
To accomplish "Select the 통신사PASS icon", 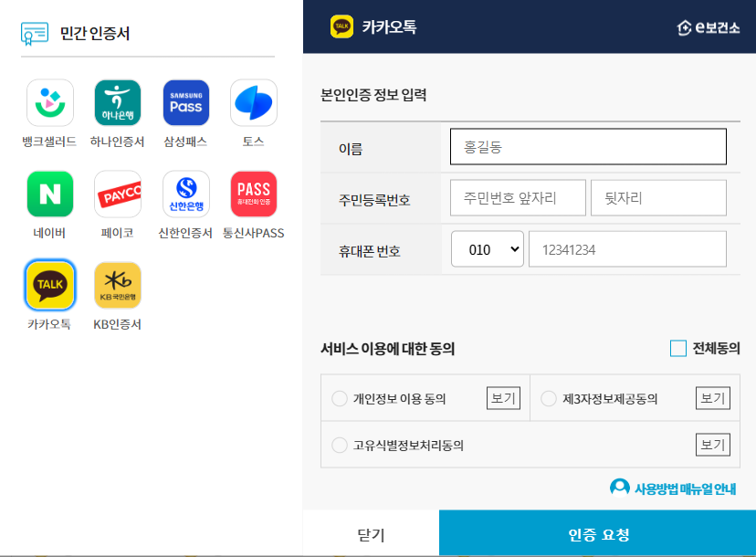I will click(x=253, y=194).
